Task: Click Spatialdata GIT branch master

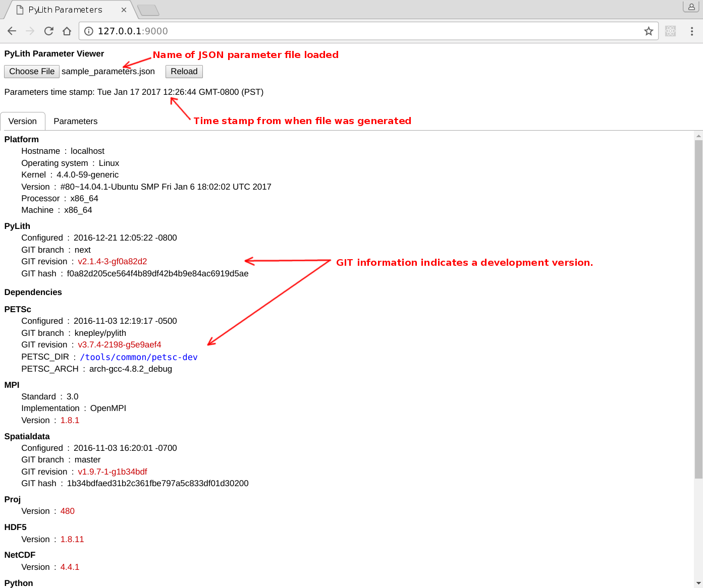Action: coord(87,459)
